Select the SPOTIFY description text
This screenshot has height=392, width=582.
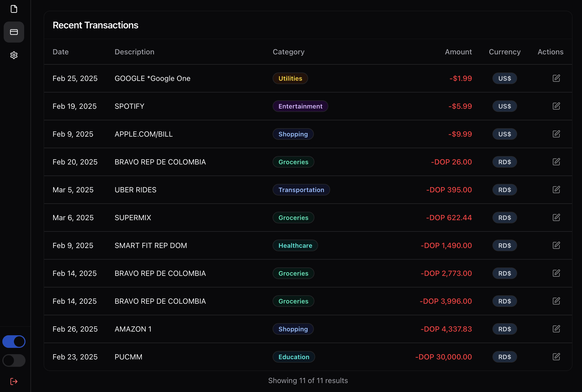coord(129,106)
